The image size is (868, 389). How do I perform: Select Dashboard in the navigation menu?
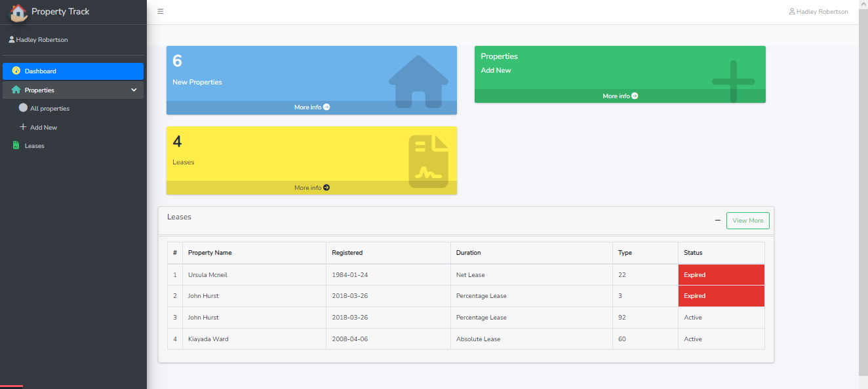pos(39,71)
